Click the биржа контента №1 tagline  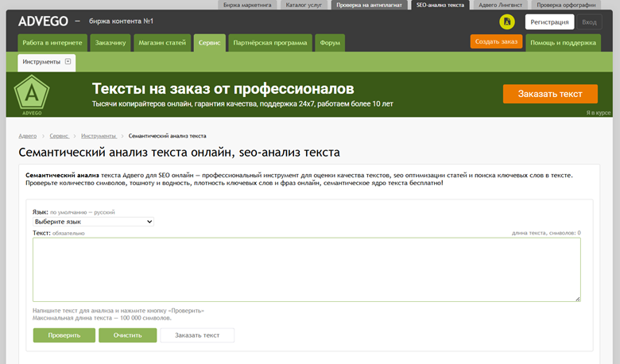point(121,21)
